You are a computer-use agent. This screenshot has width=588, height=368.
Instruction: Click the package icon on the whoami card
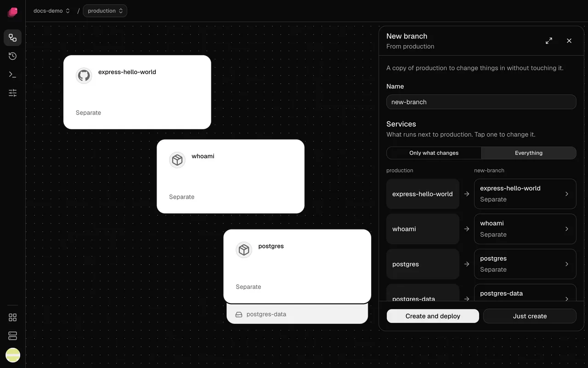[x=177, y=160]
